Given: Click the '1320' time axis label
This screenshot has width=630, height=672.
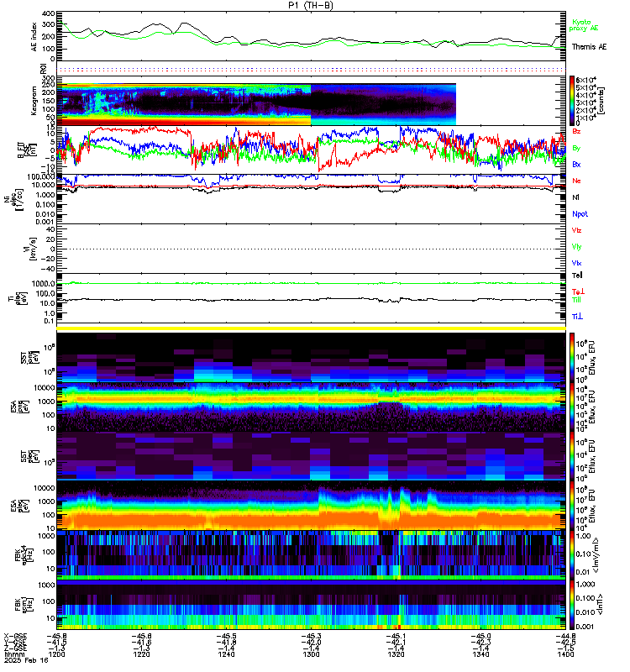Looking at the screenshot, I should (396, 654).
